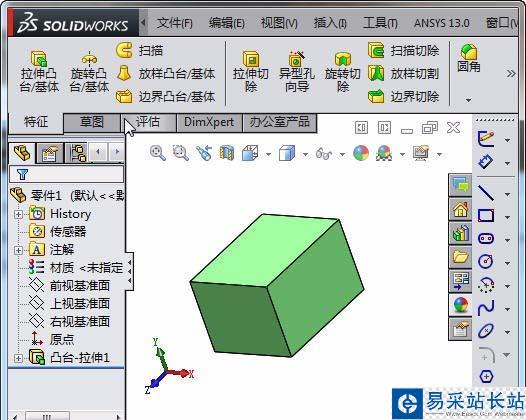Click Hide/Show Items glasses icon

click(324, 154)
